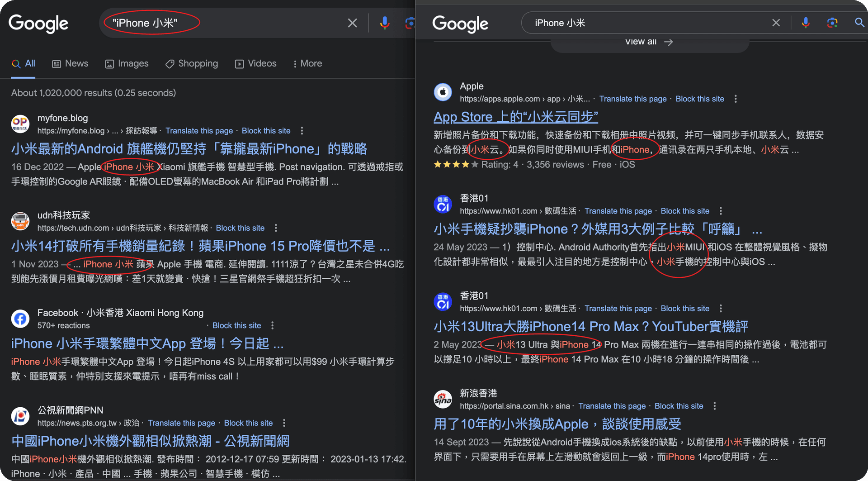Click the View all button in the right window
Viewport: 868px width, 481px height.
(649, 42)
